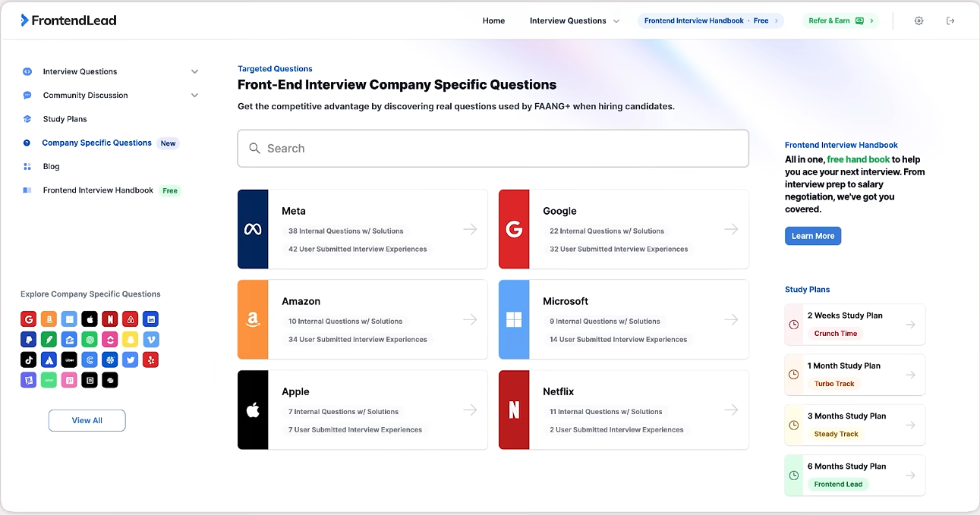Click the arrow on the Meta card
Viewport: 980px width, 515px height.
(x=470, y=229)
